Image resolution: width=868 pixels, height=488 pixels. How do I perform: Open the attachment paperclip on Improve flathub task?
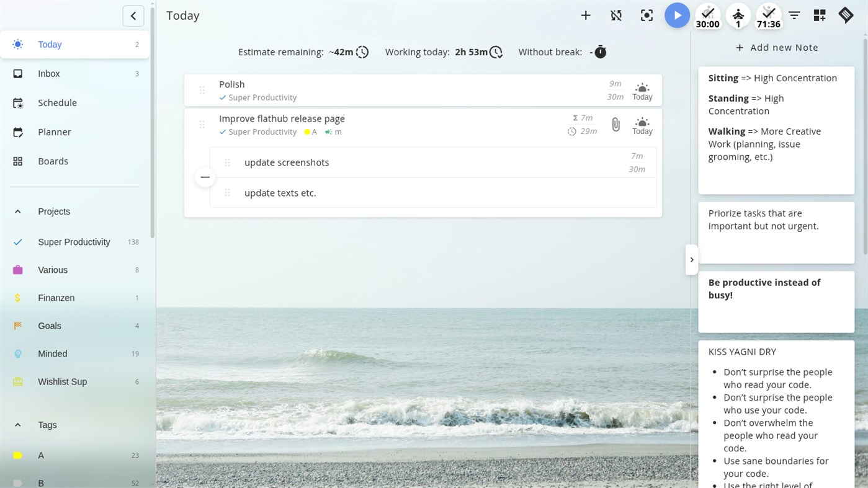point(615,124)
